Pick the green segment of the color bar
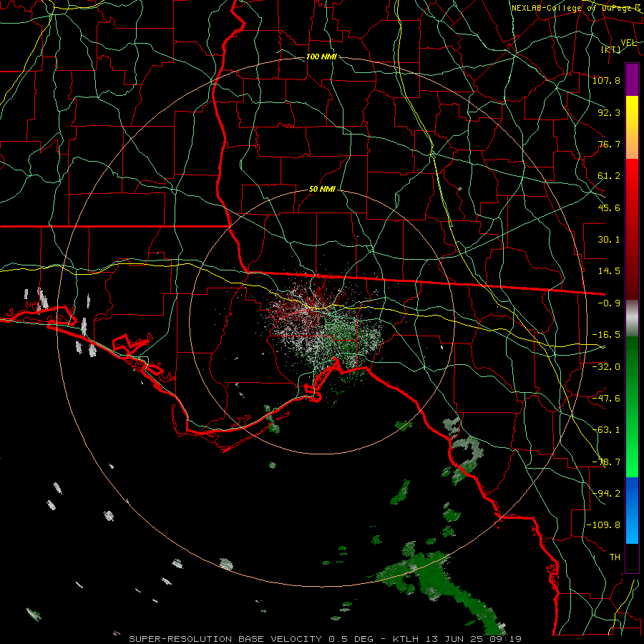 tap(632, 406)
